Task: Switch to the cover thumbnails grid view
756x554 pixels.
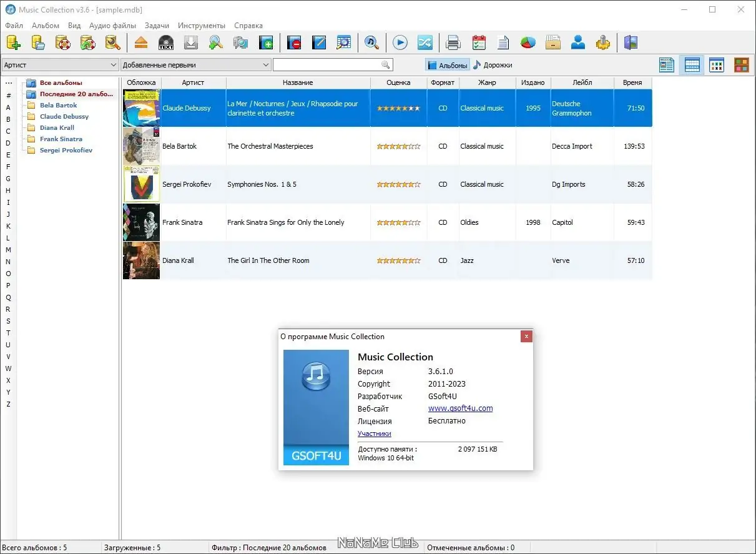Action: pyautogui.click(x=741, y=65)
